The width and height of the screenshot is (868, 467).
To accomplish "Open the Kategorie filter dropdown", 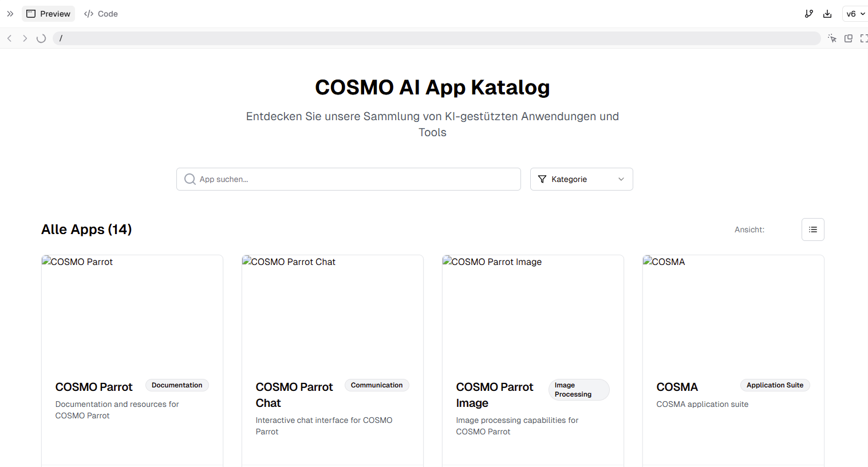I will [x=581, y=179].
